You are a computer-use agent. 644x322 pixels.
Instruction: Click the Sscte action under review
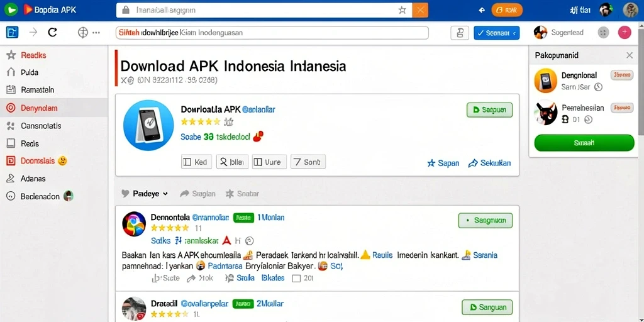coord(166,278)
